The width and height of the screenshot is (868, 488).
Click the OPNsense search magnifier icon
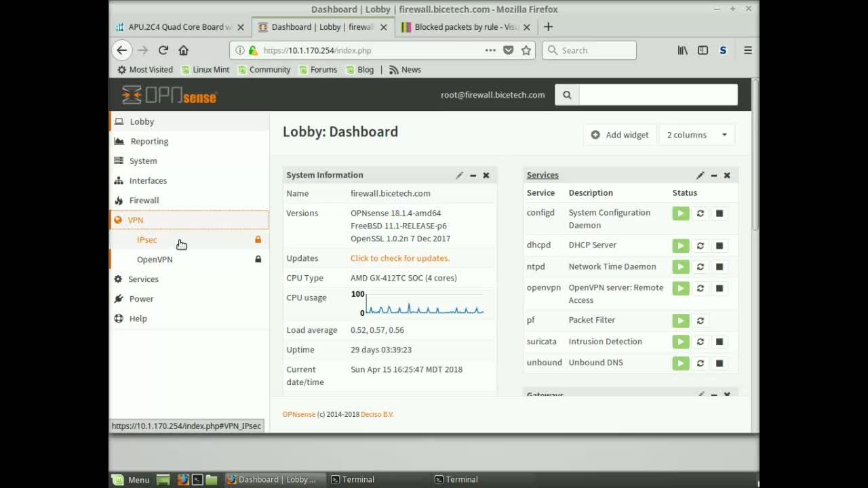coord(567,95)
